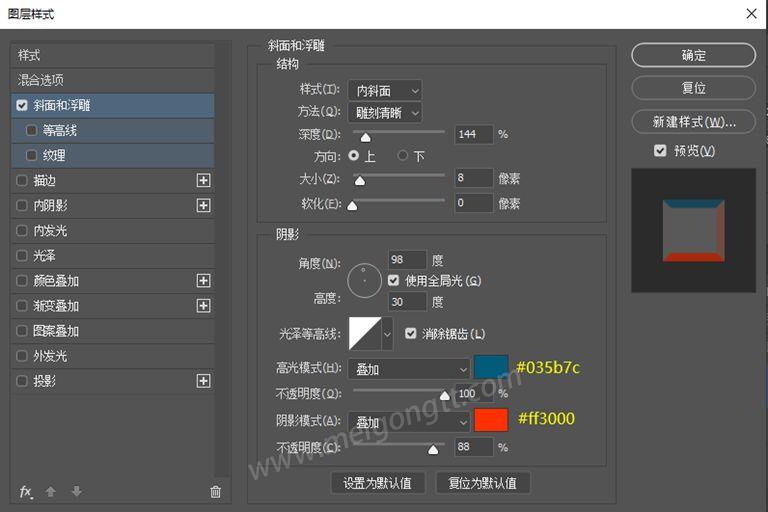Image resolution: width=768 pixels, height=512 pixels.
Task: Click the 确定 button
Action: [694, 55]
